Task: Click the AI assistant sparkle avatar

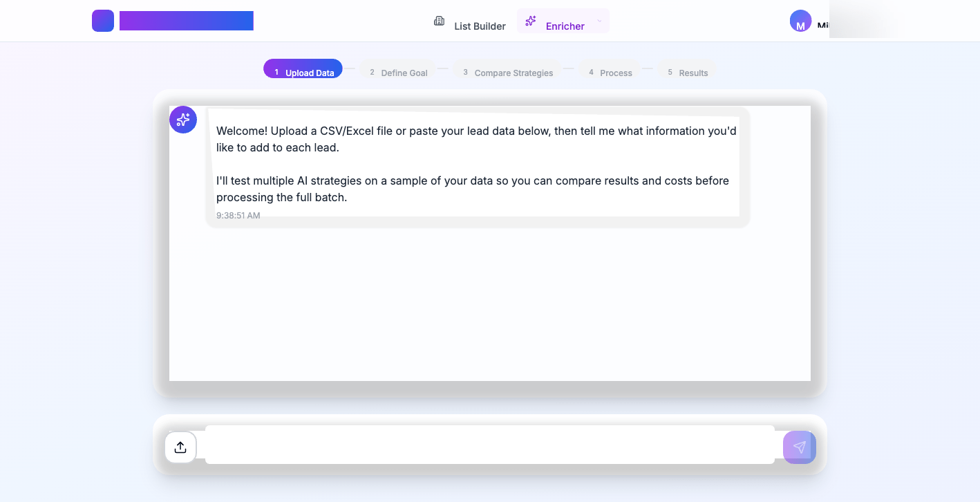Action: [182, 119]
